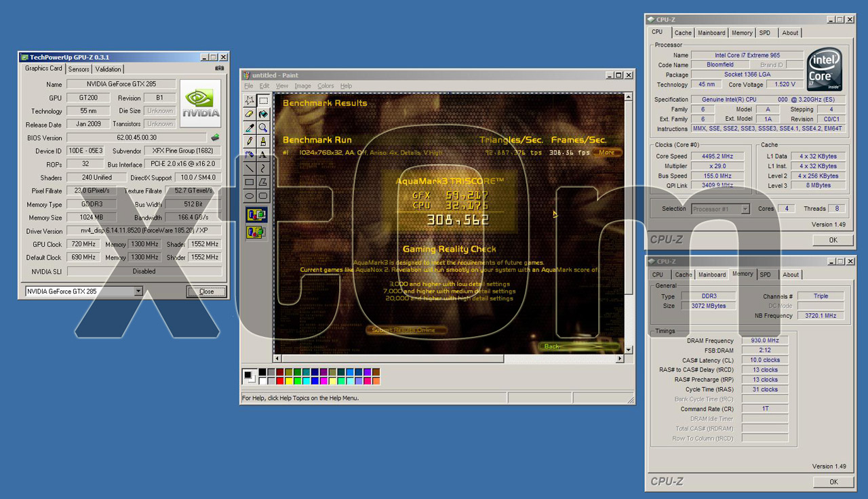The height and width of the screenshot is (499, 868).
Task: Choose the Rounded Rectangle tool
Action: point(262,195)
